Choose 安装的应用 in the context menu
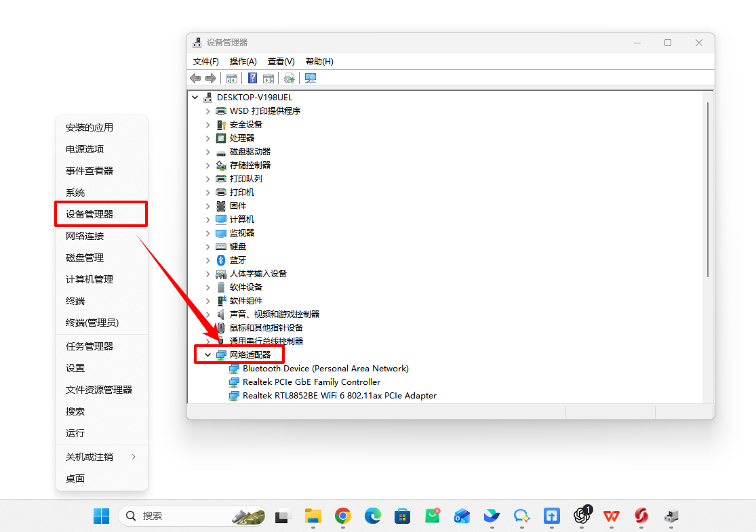 [101, 127]
